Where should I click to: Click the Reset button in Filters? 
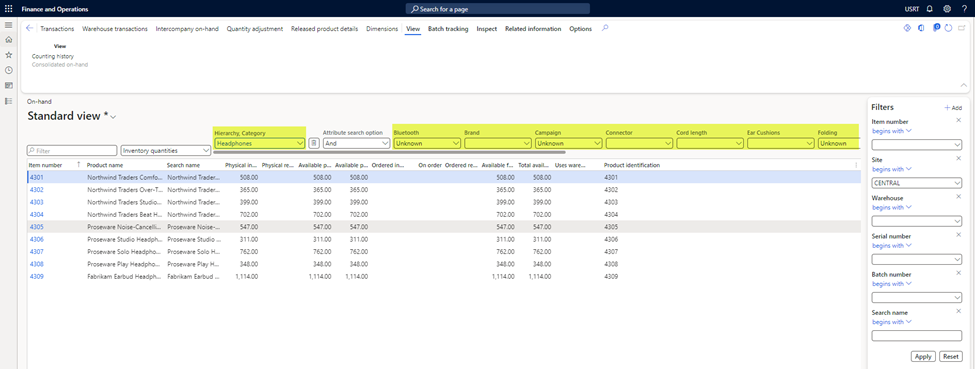click(950, 357)
